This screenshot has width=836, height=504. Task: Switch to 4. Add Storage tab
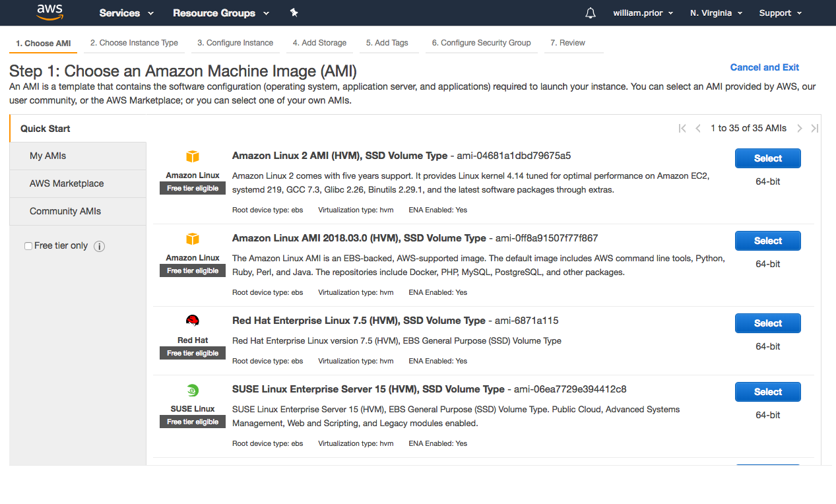(x=319, y=43)
